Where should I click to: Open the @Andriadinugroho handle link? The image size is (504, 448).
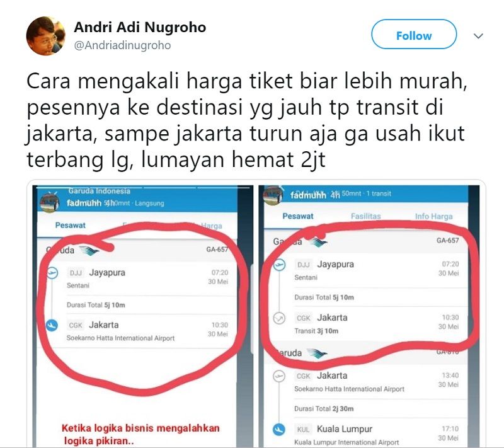[122, 45]
